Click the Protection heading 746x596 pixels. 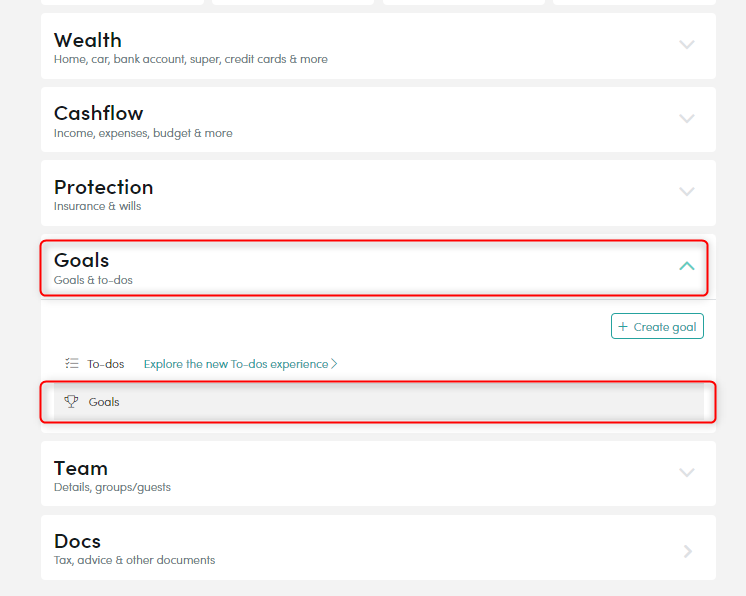103,187
